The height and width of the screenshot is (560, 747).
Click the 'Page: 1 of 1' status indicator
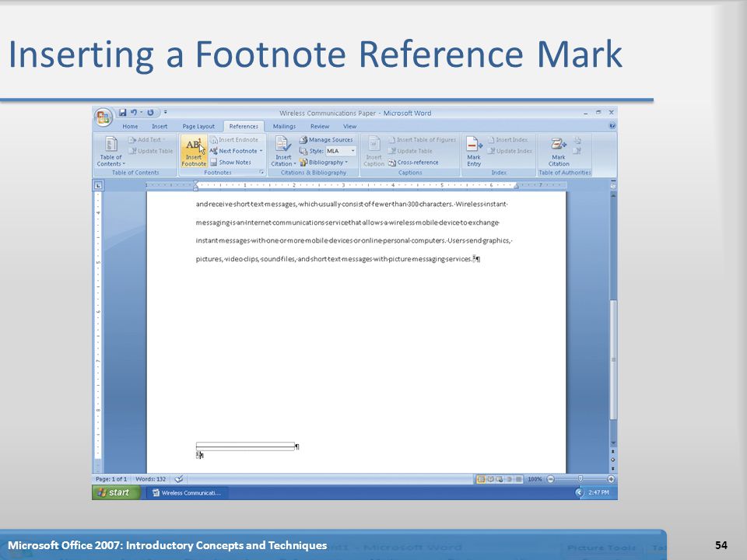tap(111, 479)
